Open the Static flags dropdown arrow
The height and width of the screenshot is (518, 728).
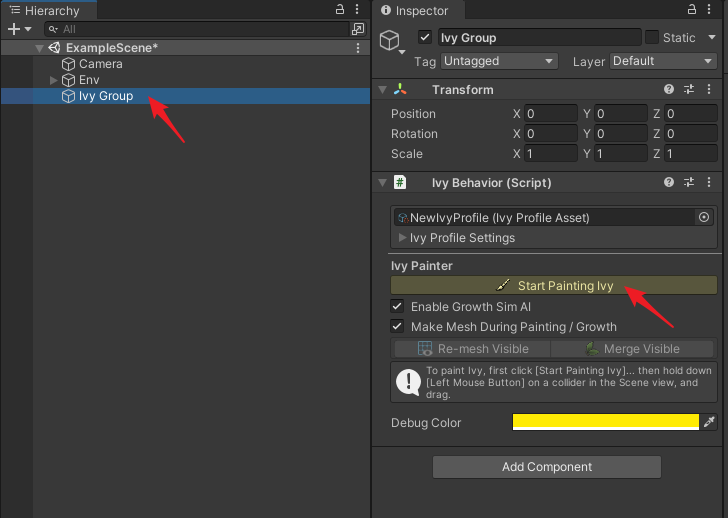pos(712,37)
